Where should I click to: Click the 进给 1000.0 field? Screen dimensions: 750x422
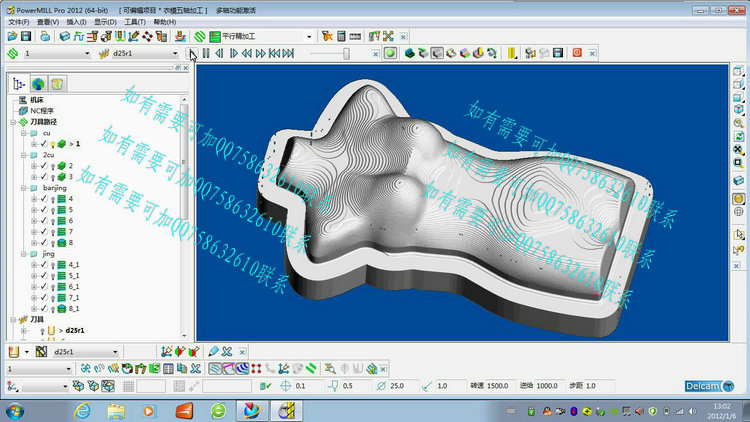click(549, 386)
